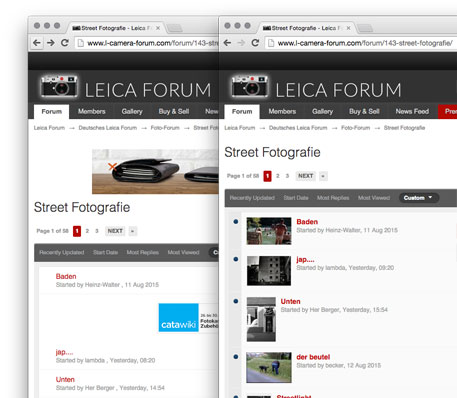Sort by Most Viewed in left window

tap(183, 253)
